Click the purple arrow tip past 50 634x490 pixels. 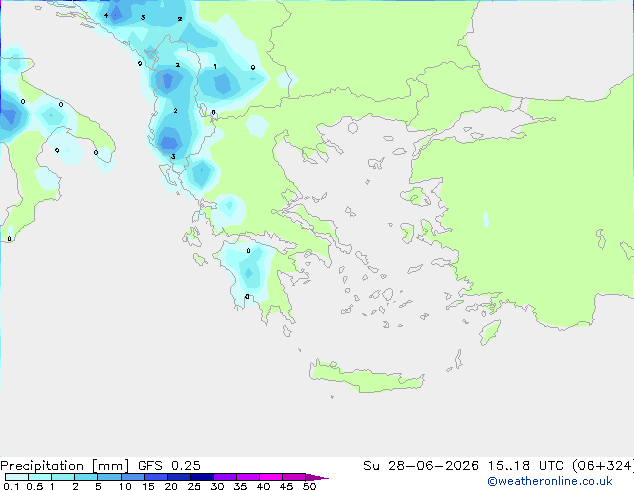point(317,477)
